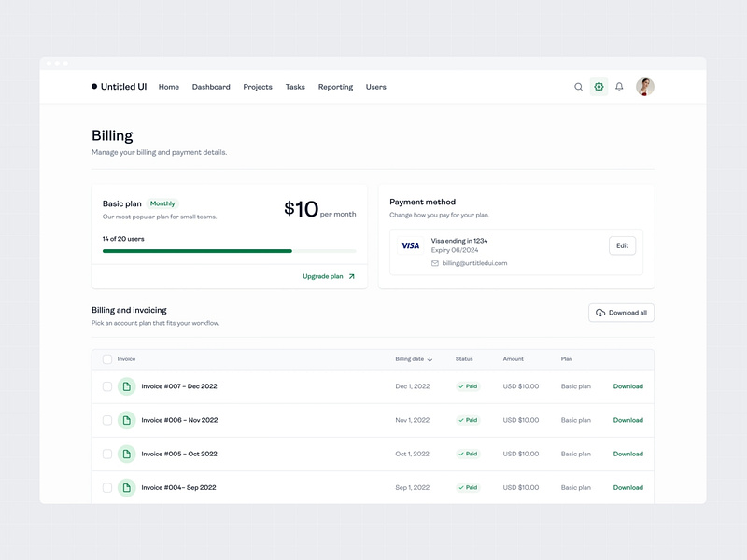The height and width of the screenshot is (560, 747).
Task: Open Dashboard nav item
Action: pyautogui.click(x=211, y=87)
